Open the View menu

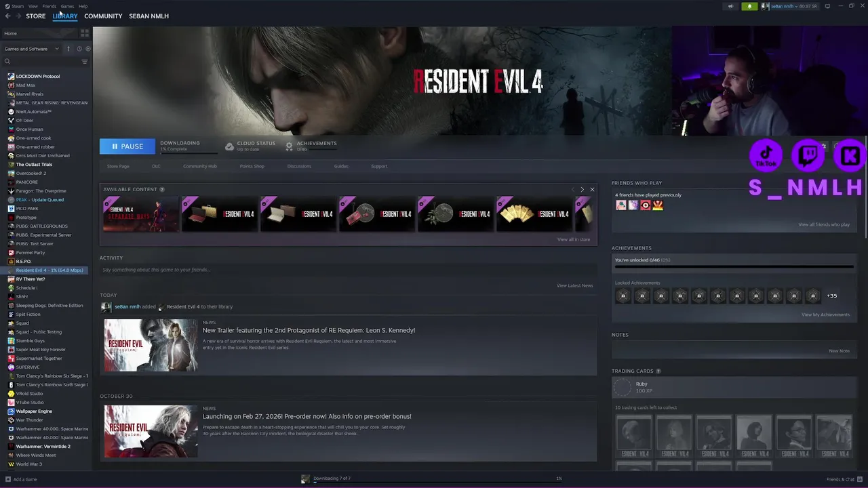(x=33, y=6)
